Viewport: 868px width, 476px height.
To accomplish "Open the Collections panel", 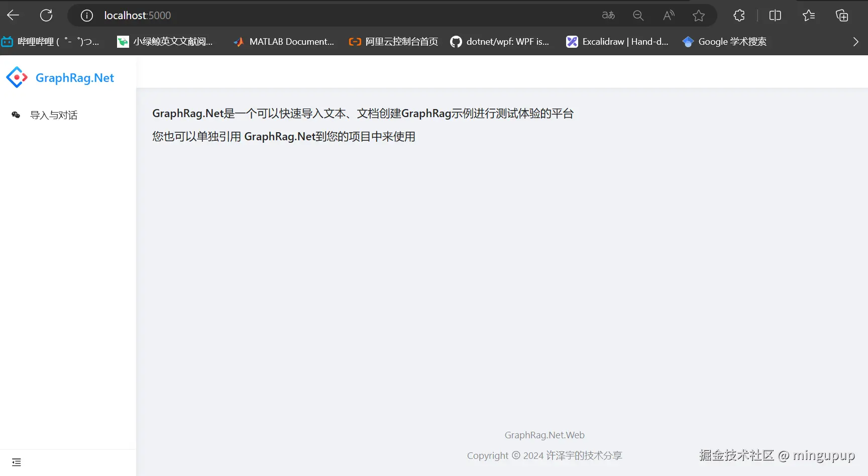I will click(842, 16).
